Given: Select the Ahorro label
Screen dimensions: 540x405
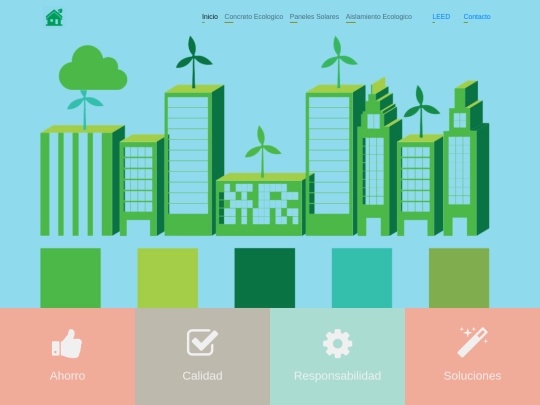Looking at the screenshot, I should pyautogui.click(x=68, y=376).
